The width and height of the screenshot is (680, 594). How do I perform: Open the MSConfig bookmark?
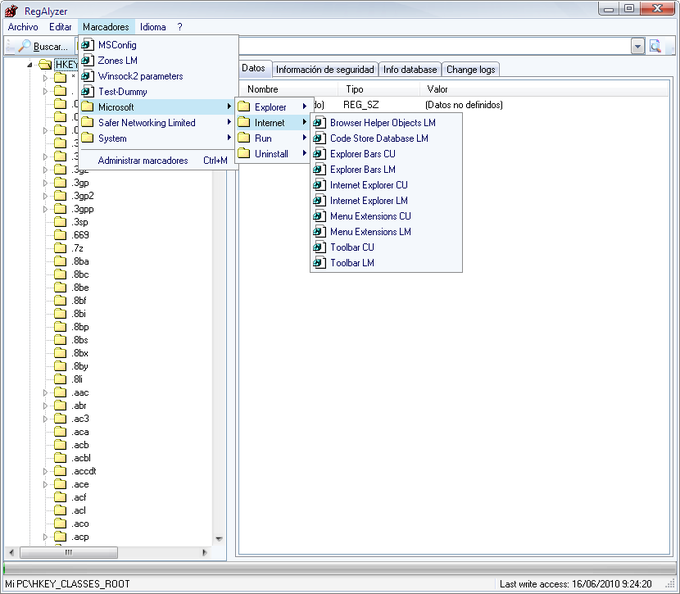pos(159,45)
